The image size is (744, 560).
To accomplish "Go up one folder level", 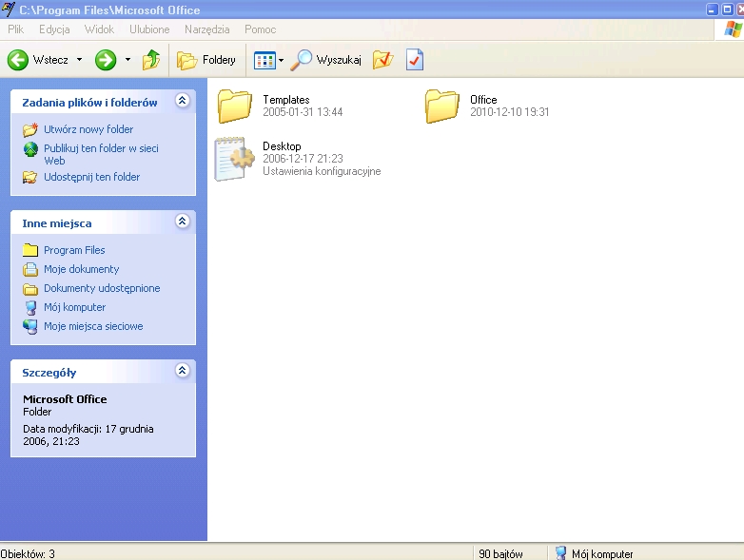I will [x=151, y=60].
